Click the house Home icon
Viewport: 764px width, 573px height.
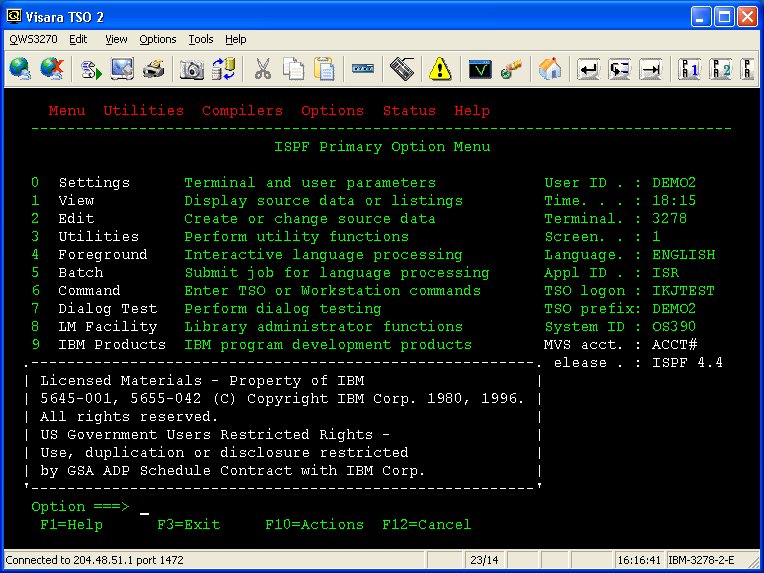550,69
